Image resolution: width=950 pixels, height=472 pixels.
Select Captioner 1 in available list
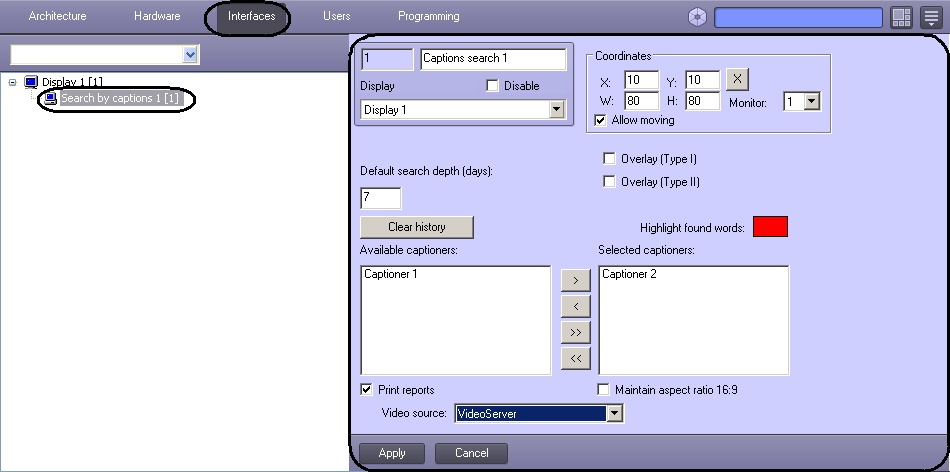(391, 274)
